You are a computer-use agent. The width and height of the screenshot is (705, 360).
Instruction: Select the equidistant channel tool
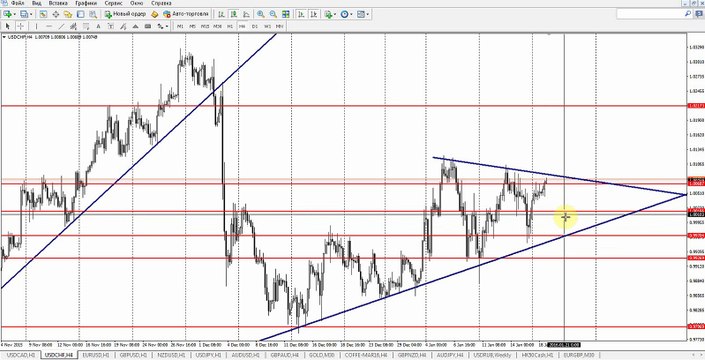pyautogui.click(x=73, y=27)
